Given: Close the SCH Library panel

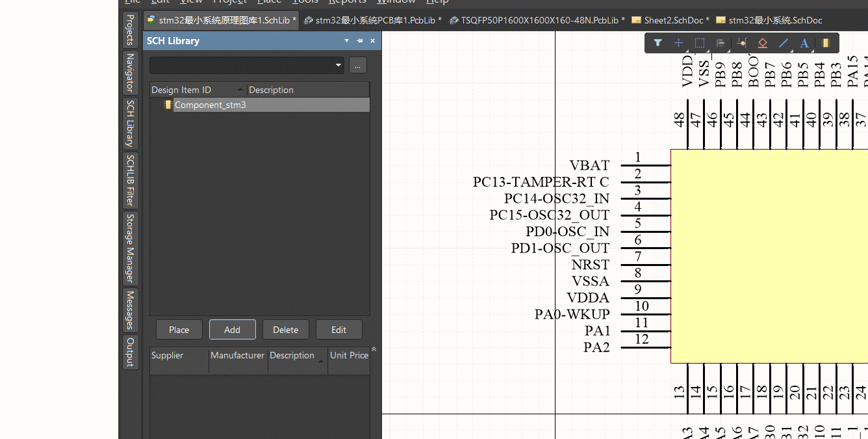Looking at the screenshot, I should tap(373, 41).
